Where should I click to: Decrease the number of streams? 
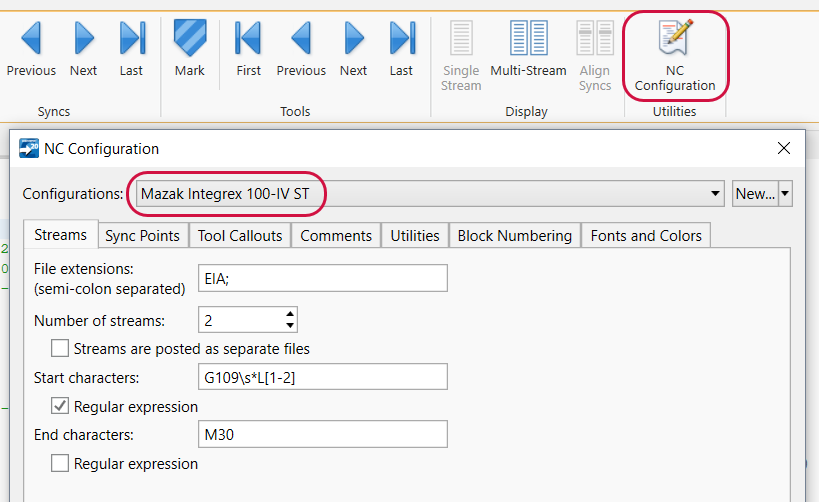coord(290,325)
